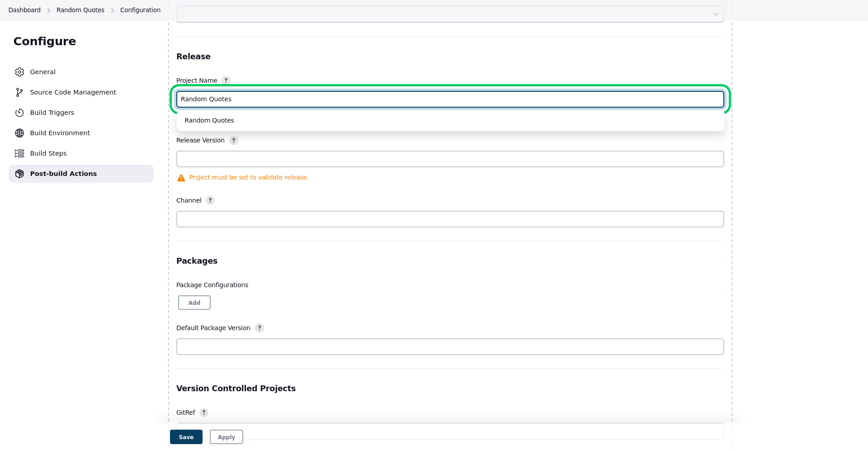868x450 pixels.
Task: Go to General section
Action: [x=81, y=72]
